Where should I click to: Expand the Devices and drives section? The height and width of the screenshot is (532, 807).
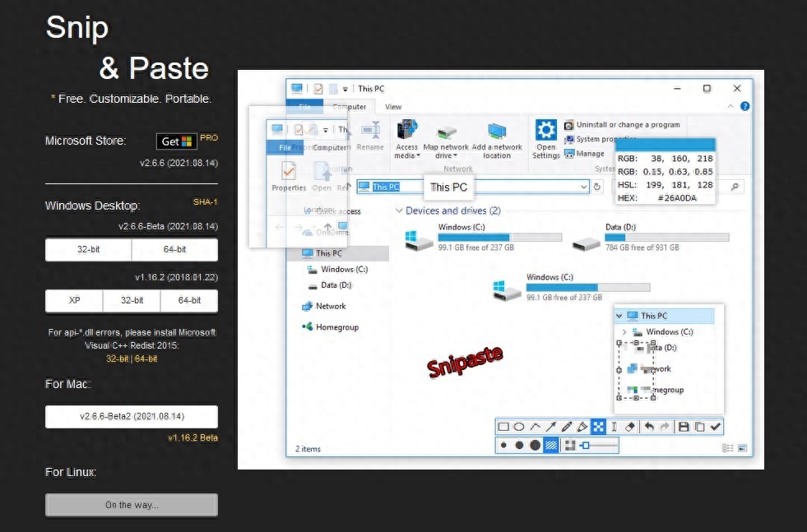(x=399, y=211)
